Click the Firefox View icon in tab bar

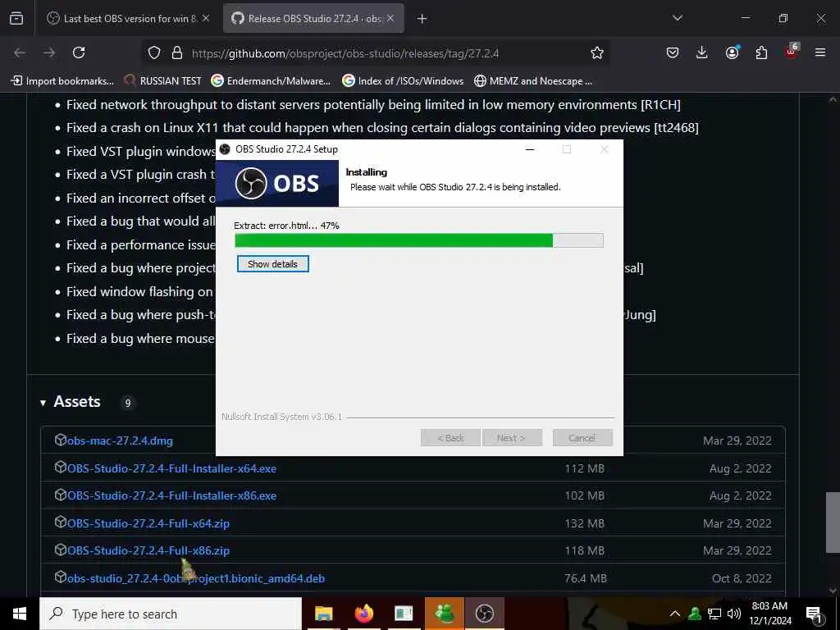point(16,18)
